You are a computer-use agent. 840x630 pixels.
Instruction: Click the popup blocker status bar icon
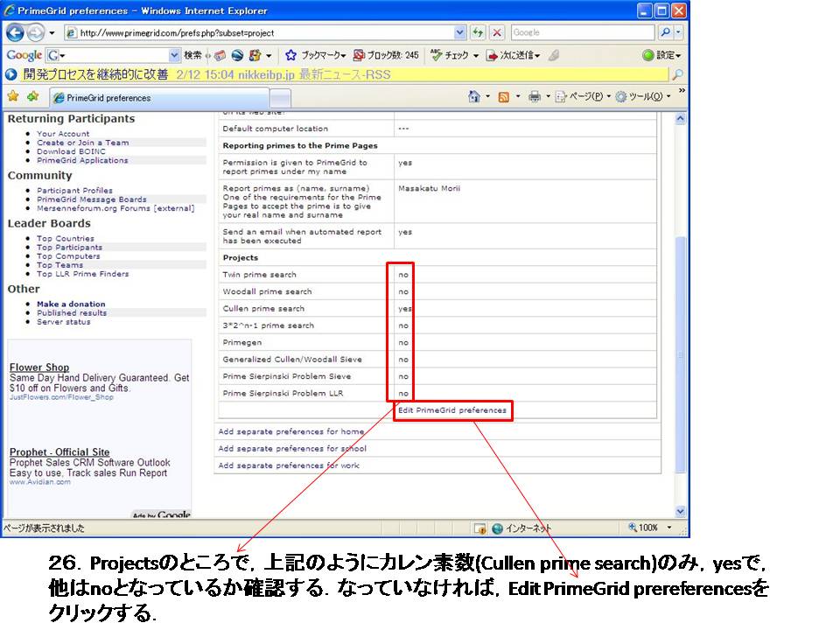tap(480, 529)
